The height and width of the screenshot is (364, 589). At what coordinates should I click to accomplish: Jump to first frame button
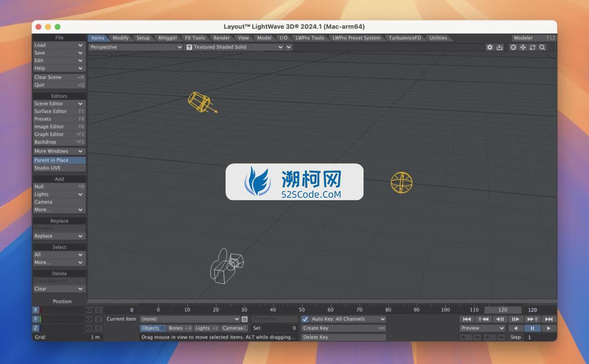coord(467,319)
